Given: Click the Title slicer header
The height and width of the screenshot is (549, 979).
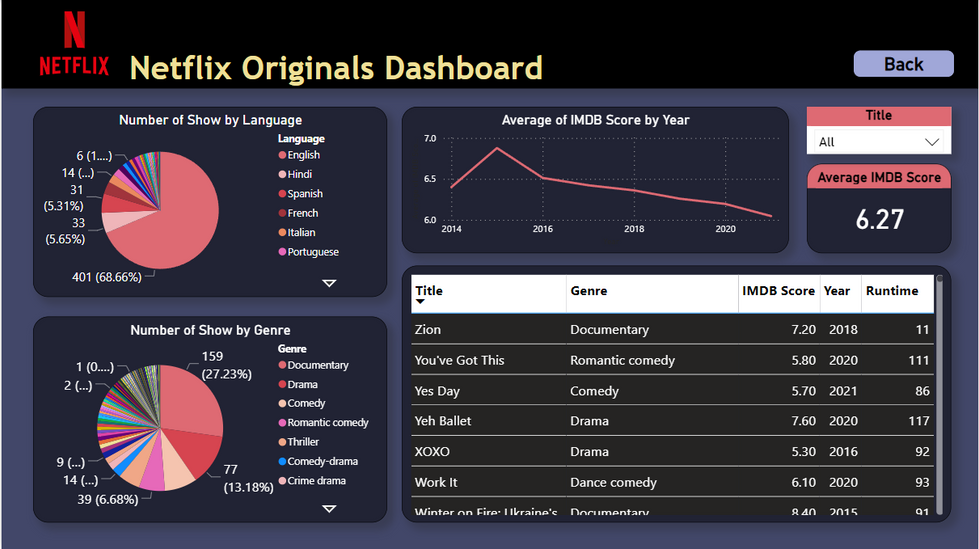Looking at the screenshot, I should [x=878, y=116].
